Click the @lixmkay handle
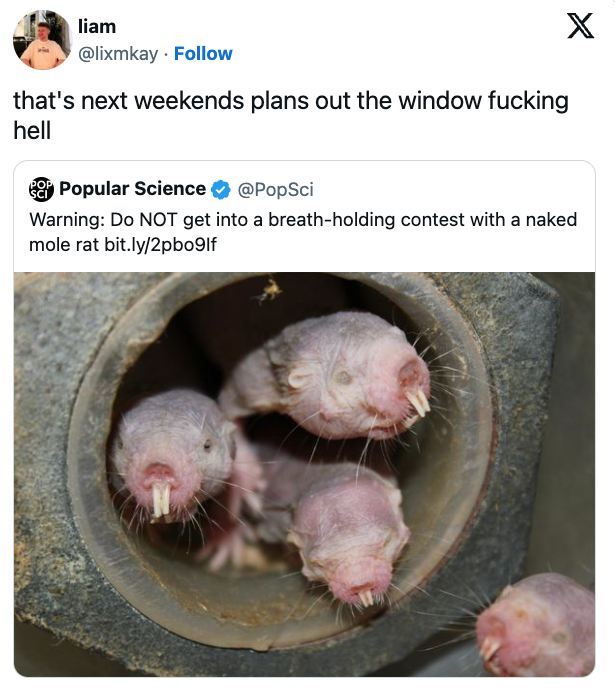The height and width of the screenshot is (689, 615). point(118,54)
